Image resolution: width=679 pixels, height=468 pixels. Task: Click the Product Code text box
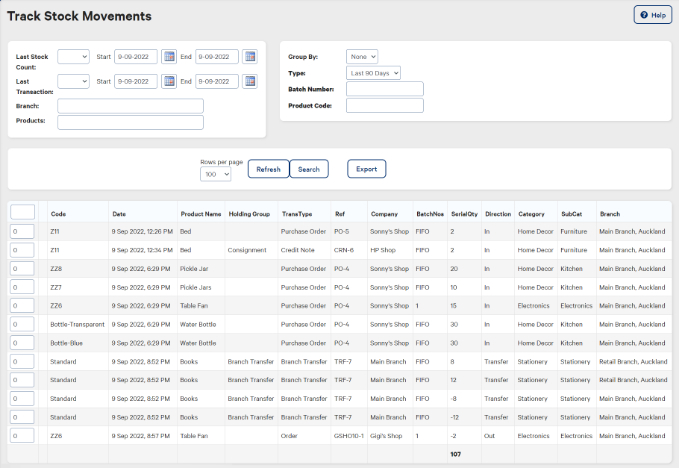[x=384, y=105]
